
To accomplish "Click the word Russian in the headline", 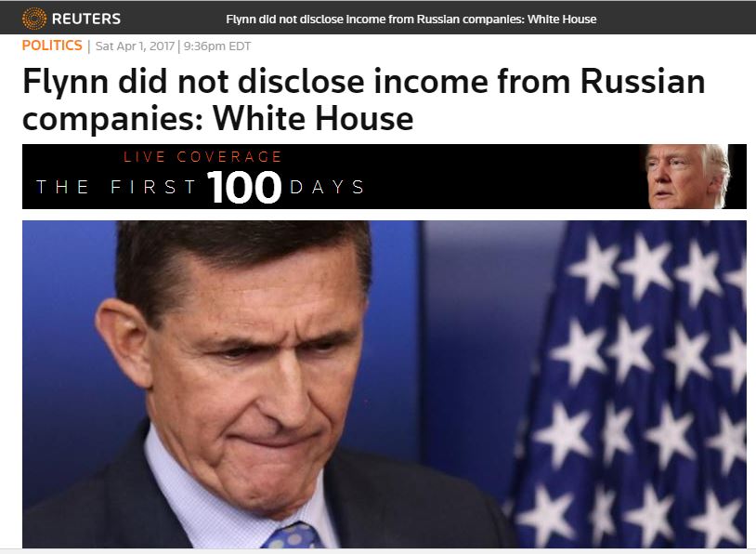I will click(x=643, y=83).
